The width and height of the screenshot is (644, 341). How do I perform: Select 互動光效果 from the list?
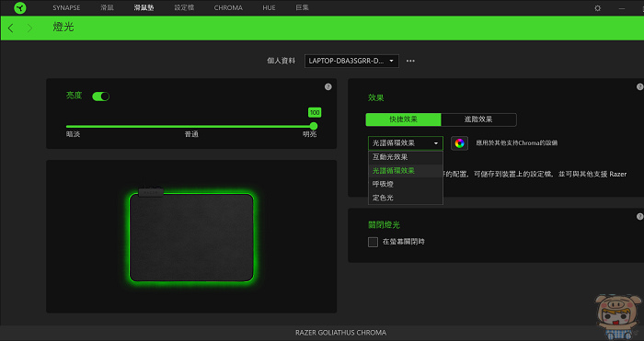(x=406, y=157)
